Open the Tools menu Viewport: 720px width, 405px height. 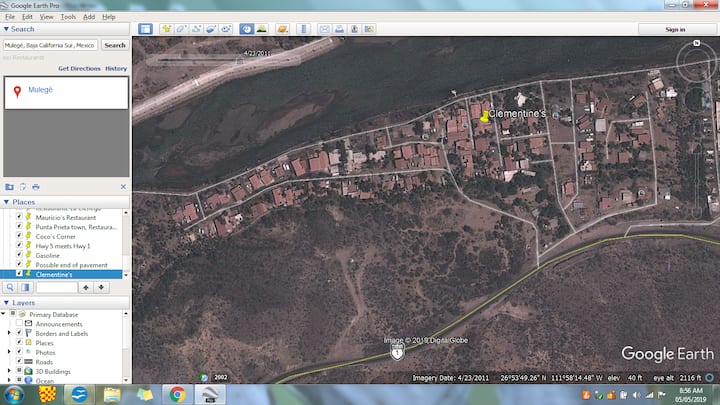[68, 17]
